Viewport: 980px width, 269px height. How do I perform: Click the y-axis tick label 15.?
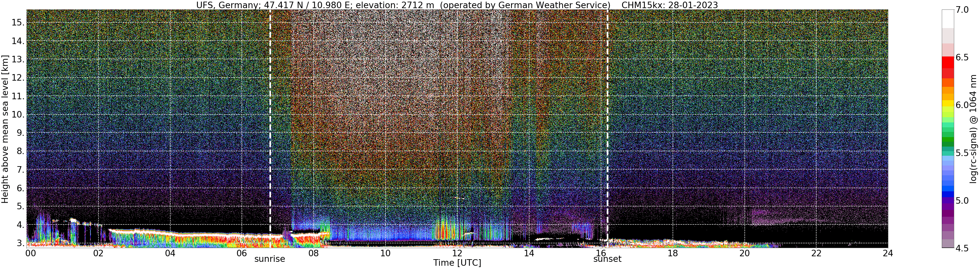(x=18, y=23)
